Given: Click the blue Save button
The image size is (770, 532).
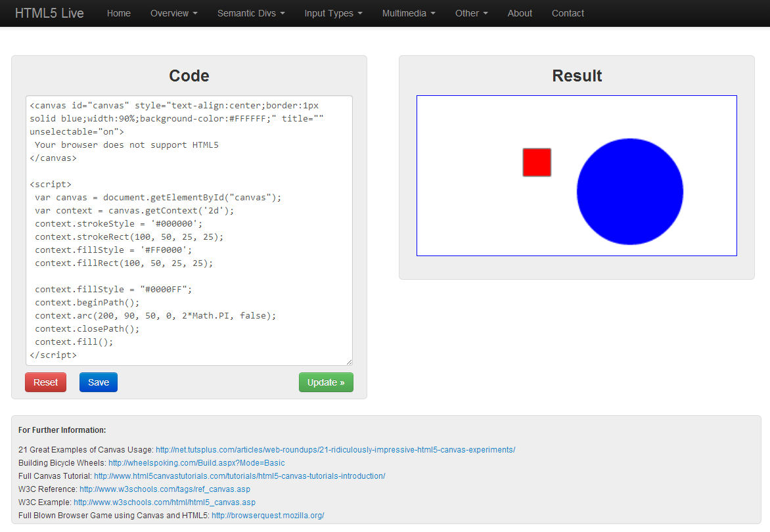Looking at the screenshot, I should [99, 382].
